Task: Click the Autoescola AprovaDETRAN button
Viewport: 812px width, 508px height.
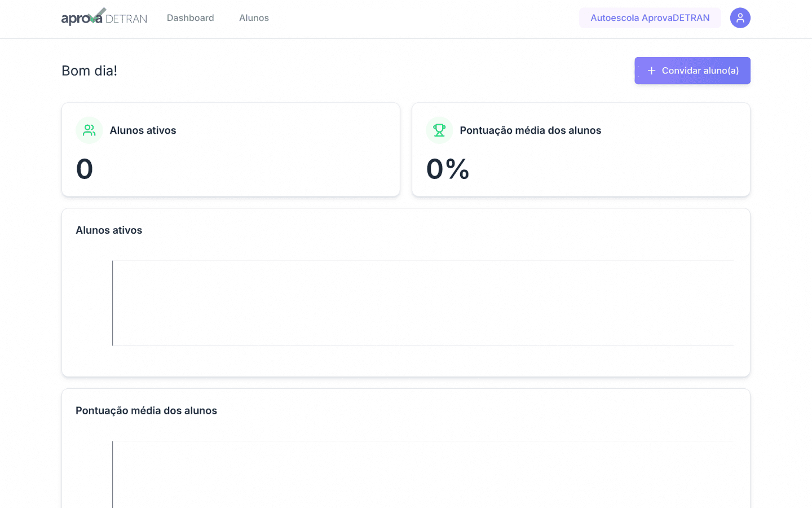Action: [x=650, y=18]
